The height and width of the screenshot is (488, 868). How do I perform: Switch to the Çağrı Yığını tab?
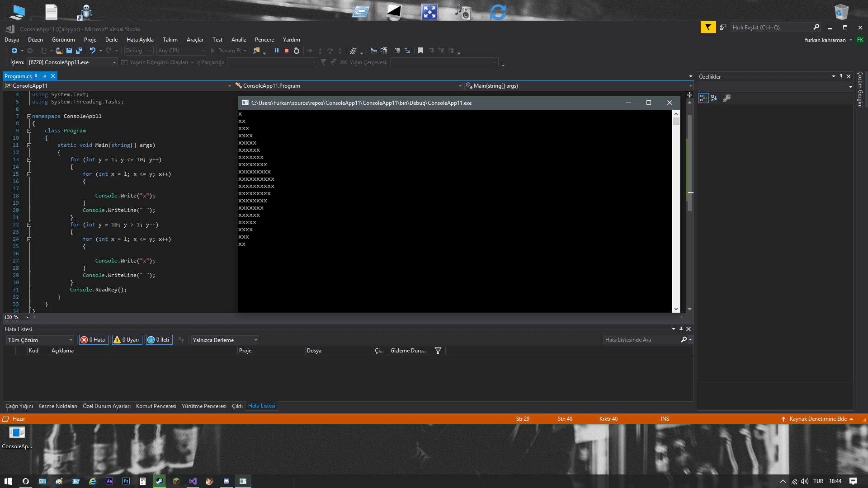point(19,406)
